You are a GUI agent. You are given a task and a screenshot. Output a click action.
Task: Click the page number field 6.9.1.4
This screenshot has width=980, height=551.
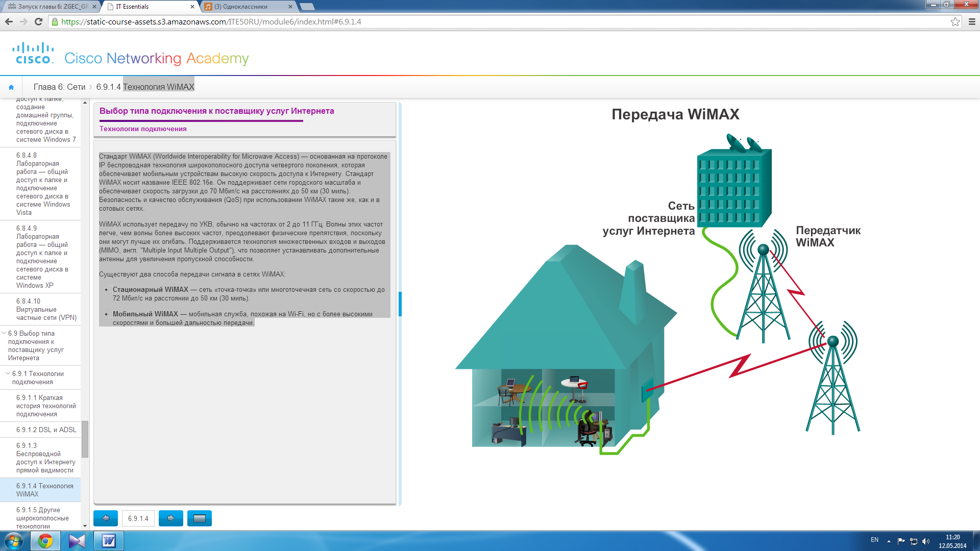pos(138,518)
